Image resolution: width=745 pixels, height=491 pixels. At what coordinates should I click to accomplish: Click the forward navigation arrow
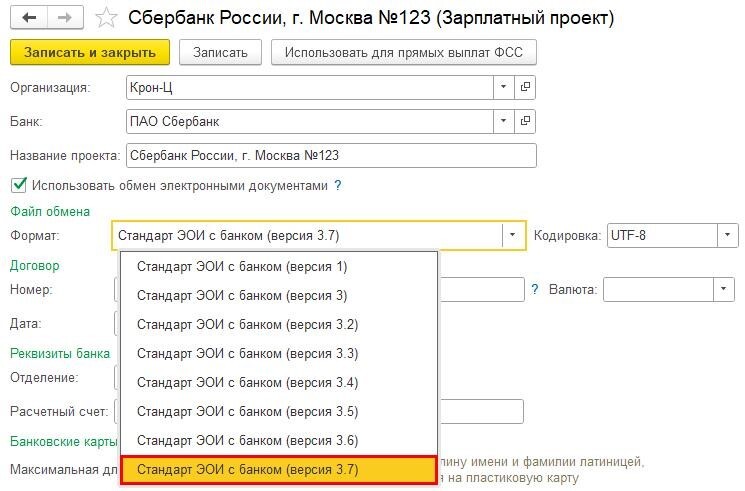click(65, 17)
